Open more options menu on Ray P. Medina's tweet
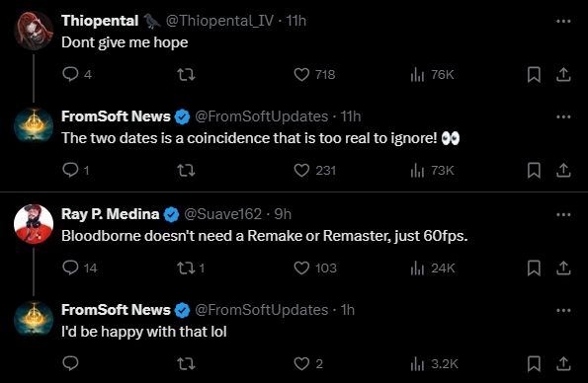588x383 pixels. coord(563,215)
